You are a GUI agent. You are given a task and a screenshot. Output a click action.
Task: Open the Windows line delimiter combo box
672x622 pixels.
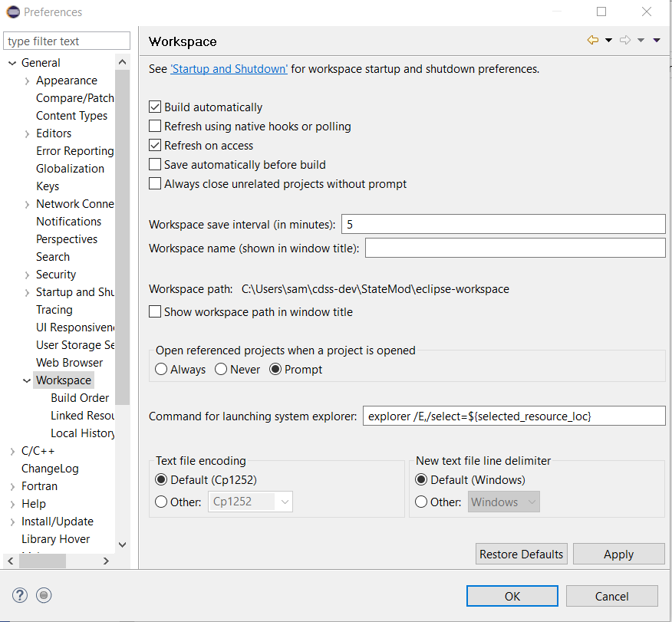tap(503, 502)
